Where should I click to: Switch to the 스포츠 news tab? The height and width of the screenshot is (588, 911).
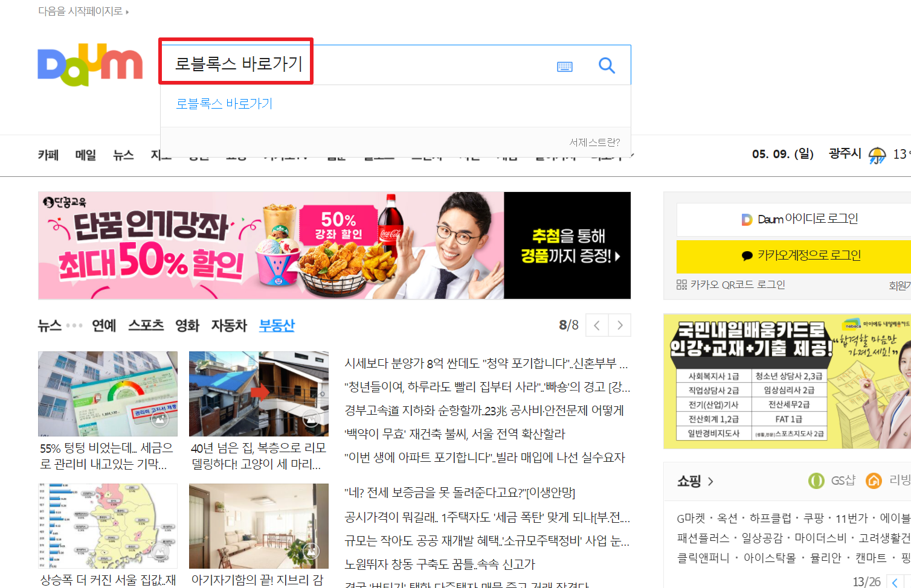pyautogui.click(x=146, y=325)
